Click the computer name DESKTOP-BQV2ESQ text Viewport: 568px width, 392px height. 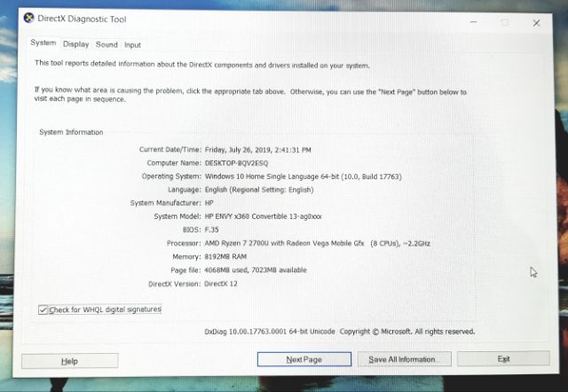pyautogui.click(x=236, y=163)
